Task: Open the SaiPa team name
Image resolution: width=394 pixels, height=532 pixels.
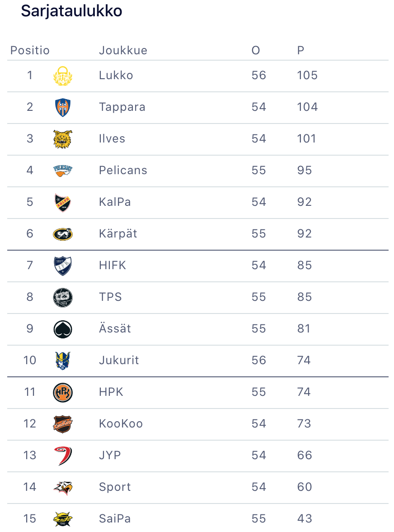Action: pos(115,518)
